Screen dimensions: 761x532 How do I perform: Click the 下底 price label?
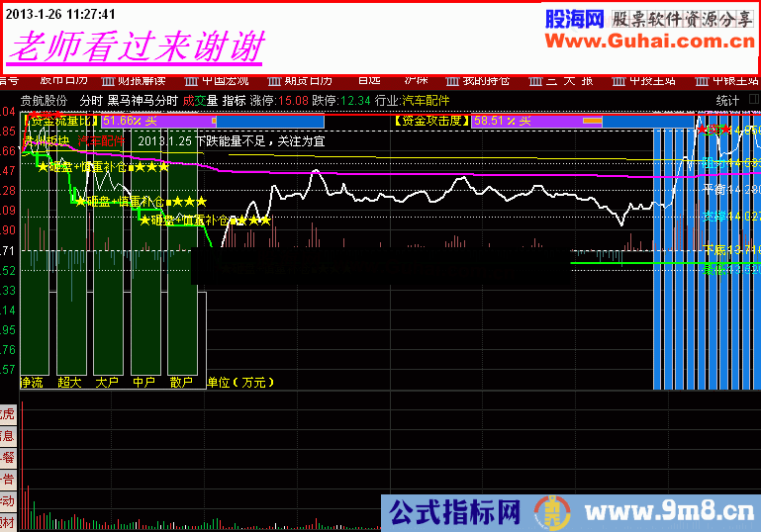coord(731,250)
